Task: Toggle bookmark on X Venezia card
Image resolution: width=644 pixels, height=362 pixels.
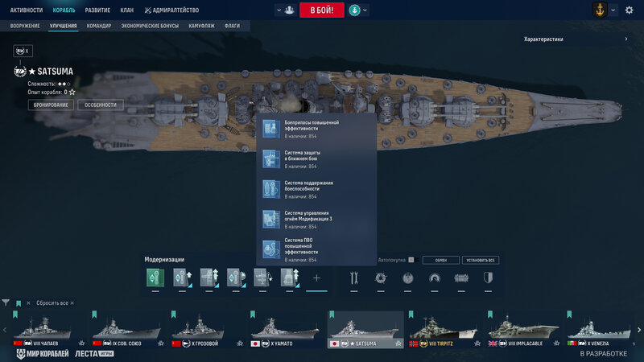Action: 569,315
